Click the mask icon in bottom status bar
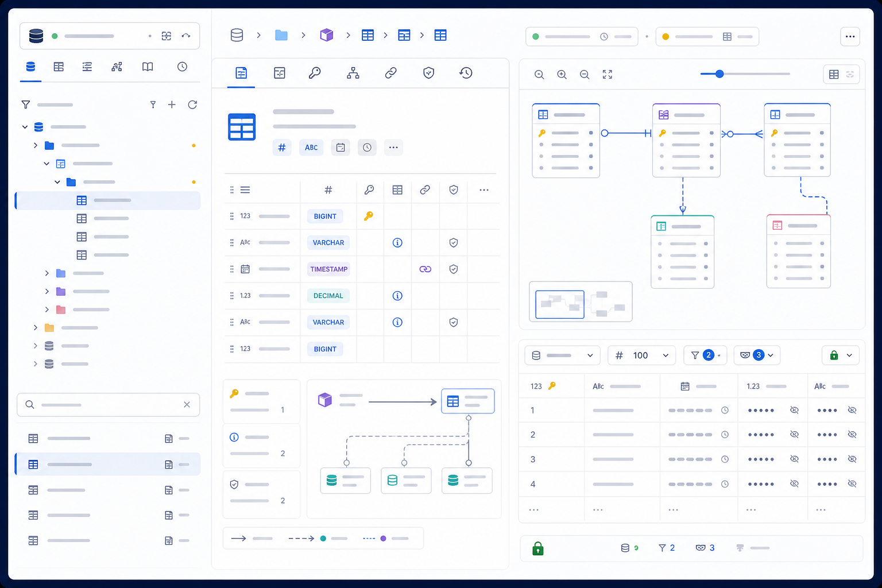The width and height of the screenshot is (882, 588). (x=701, y=548)
